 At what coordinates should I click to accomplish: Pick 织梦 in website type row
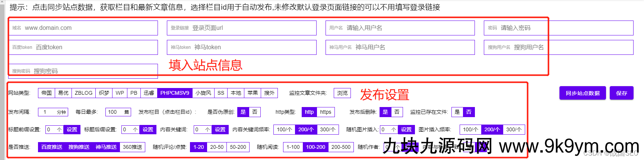[104, 93]
